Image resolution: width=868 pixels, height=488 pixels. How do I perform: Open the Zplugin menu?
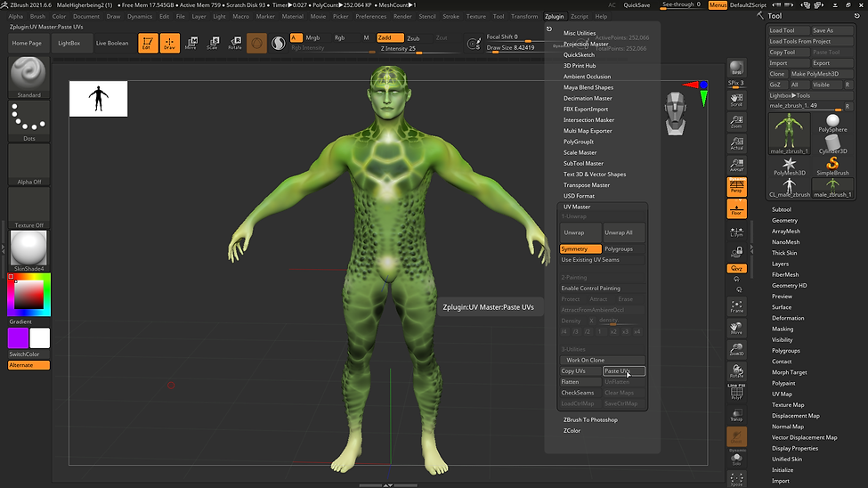tap(554, 16)
